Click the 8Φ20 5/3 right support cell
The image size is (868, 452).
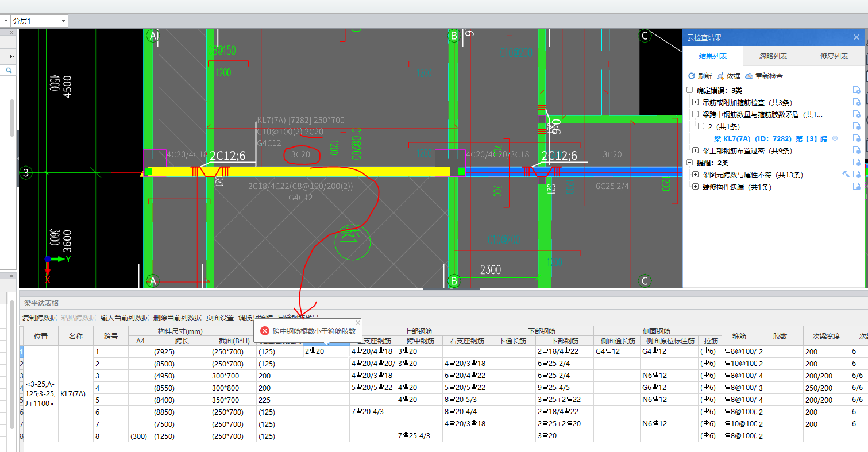[466, 399]
